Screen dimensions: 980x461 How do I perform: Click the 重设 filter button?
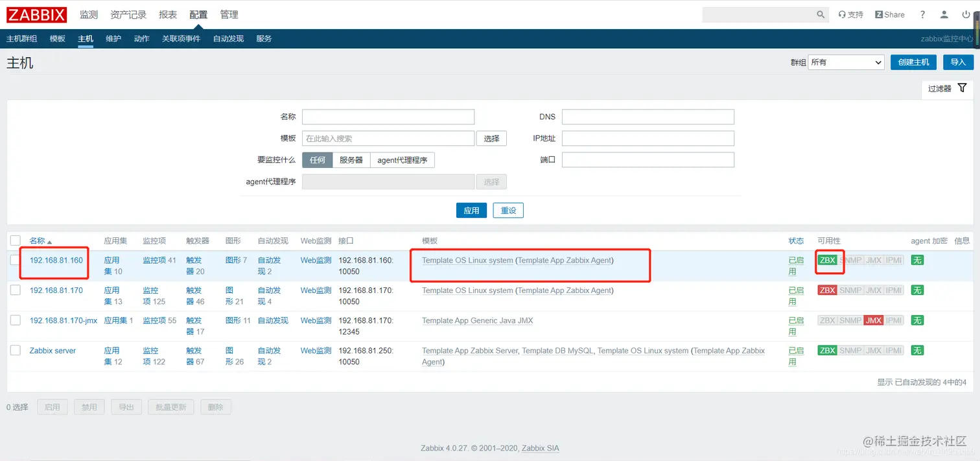coord(508,211)
